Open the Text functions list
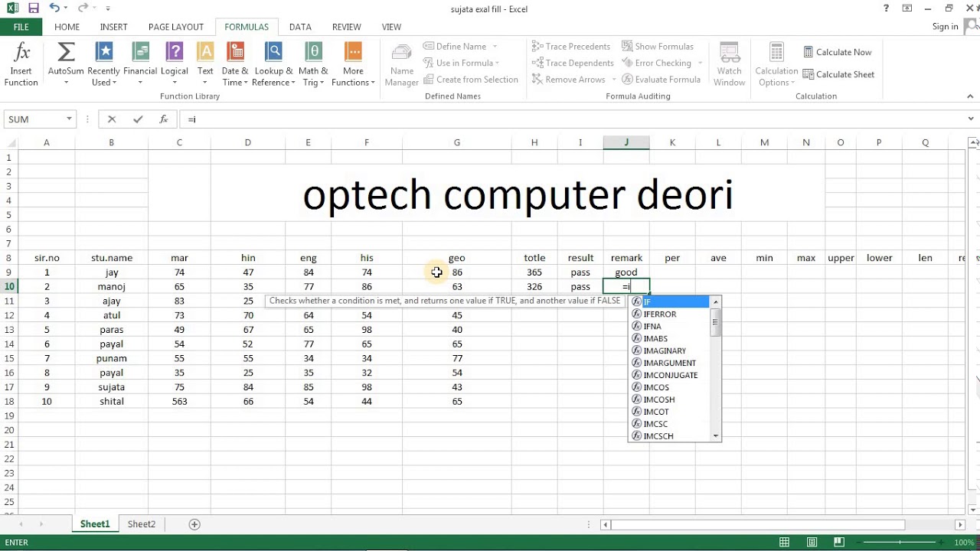This screenshot has height=551, width=980. [x=205, y=65]
